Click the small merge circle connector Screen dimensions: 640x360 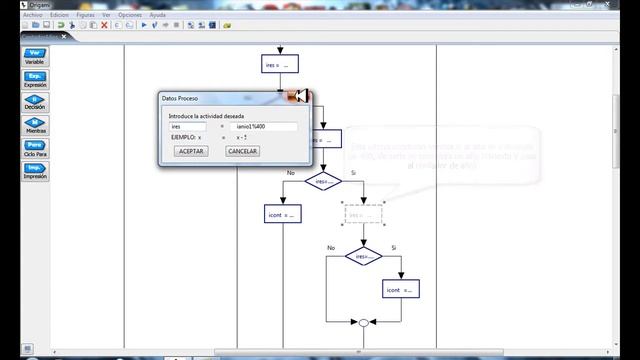[364, 323]
